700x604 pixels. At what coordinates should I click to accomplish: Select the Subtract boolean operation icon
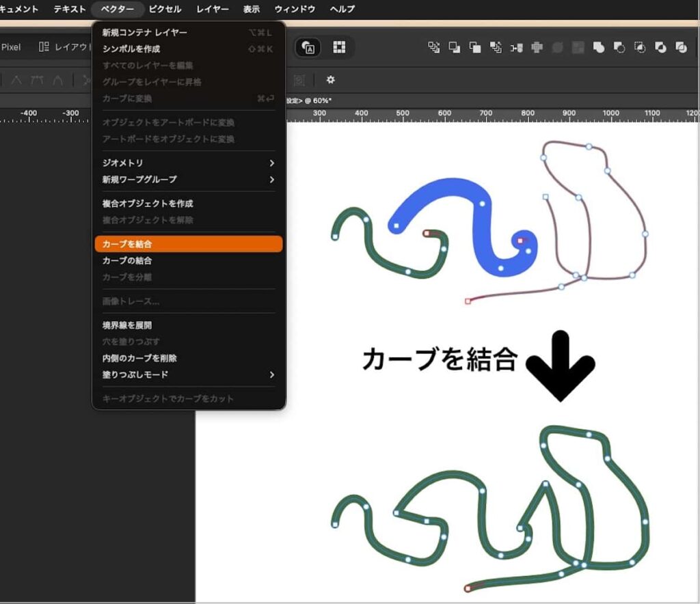pos(619,47)
